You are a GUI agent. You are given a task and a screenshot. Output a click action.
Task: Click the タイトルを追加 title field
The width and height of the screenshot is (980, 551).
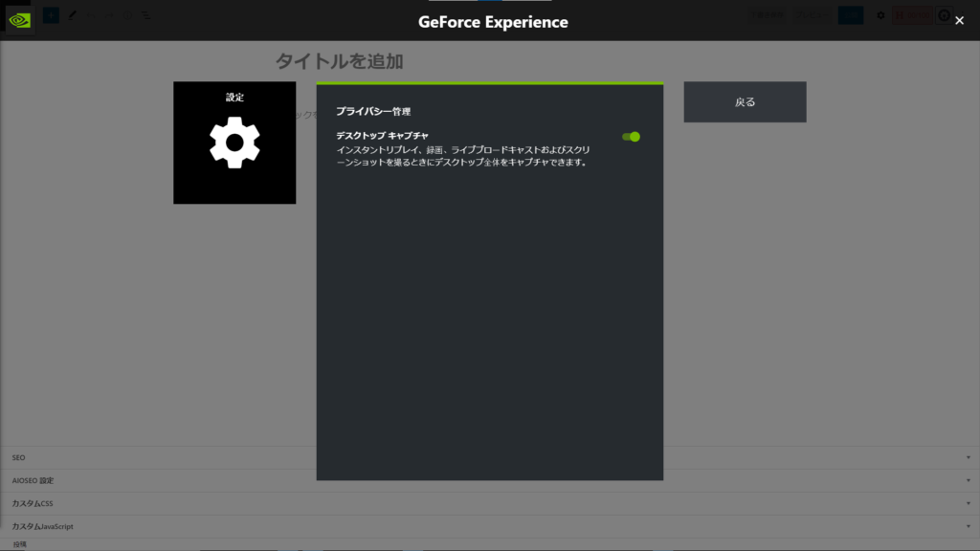point(340,61)
